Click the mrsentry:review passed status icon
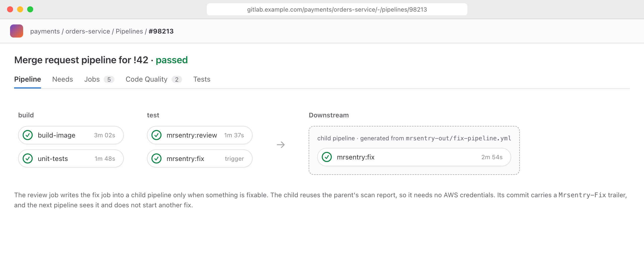 pos(156,135)
